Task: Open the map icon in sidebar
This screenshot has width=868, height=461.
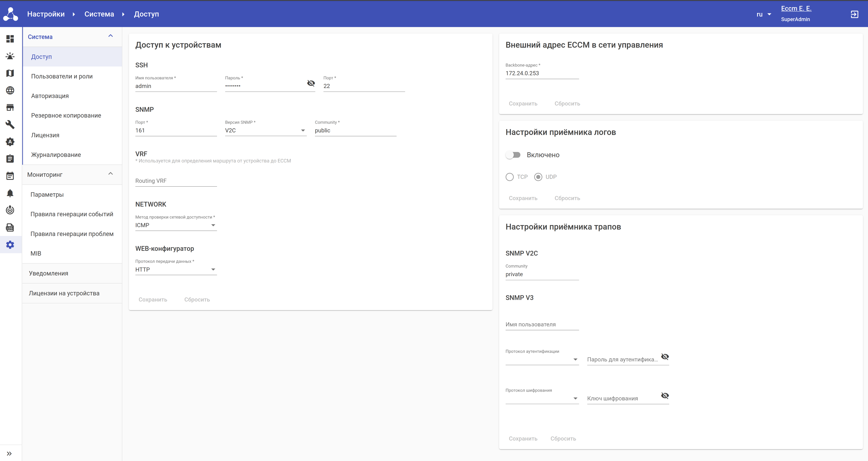Action: click(x=10, y=73)
